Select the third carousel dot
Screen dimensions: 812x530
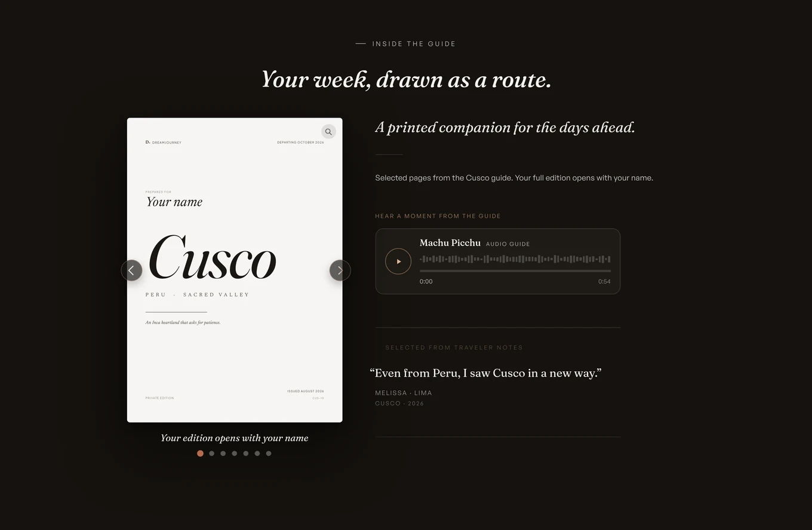point(223,454)
